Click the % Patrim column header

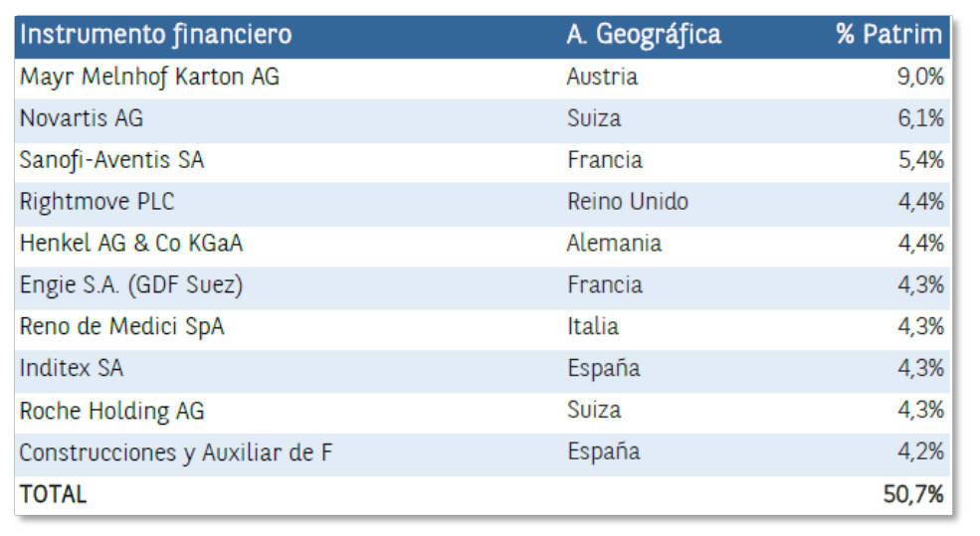pos(888,35)
